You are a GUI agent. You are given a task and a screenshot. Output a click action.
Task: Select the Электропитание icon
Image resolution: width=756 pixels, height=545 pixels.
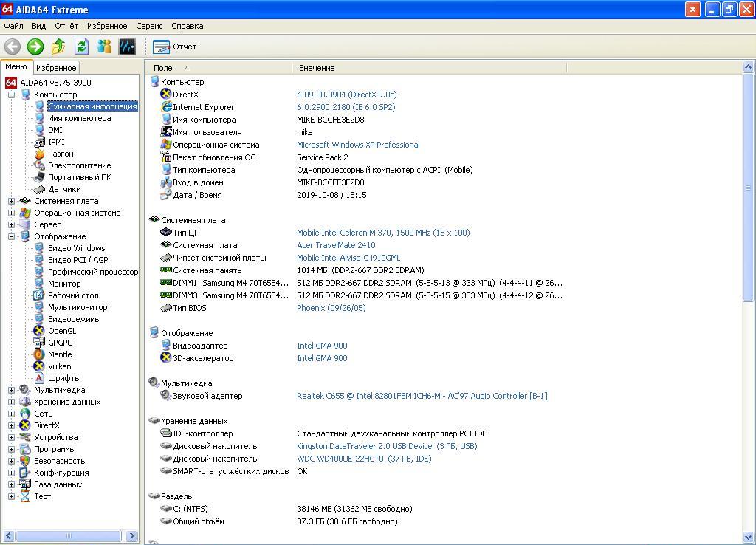(x=40, y=165)
